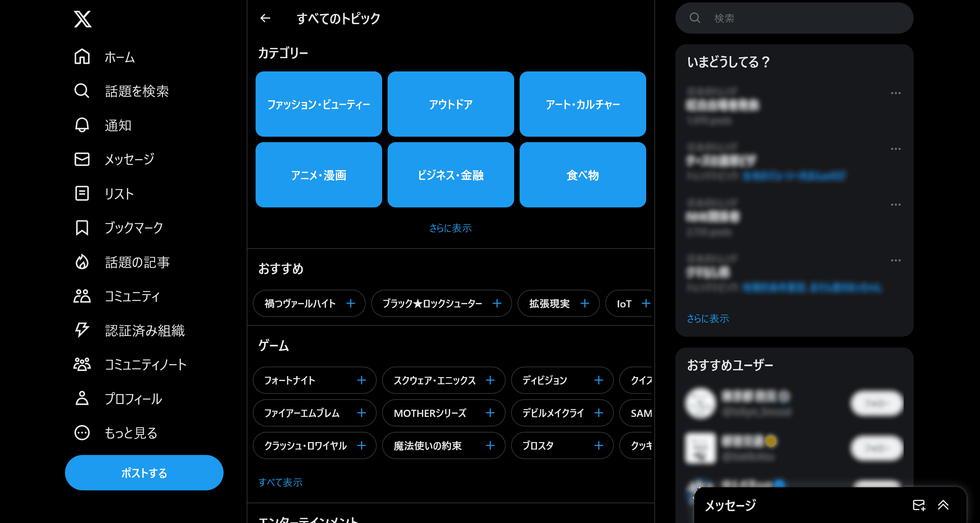Viewport: 980px width, 523px height.
Task: Follow フォートナイト with plus icon
Action: coord(361,380)
